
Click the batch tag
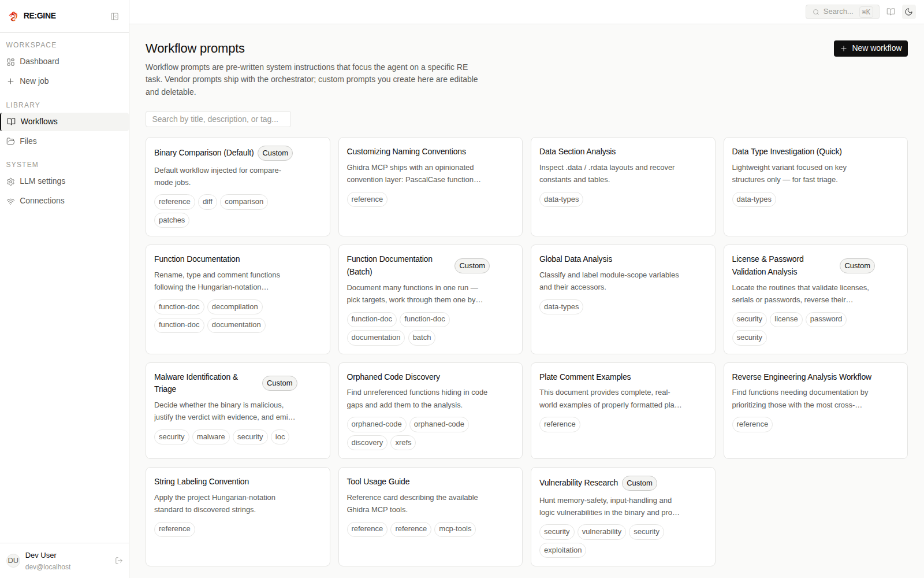[x=422, y=338]
